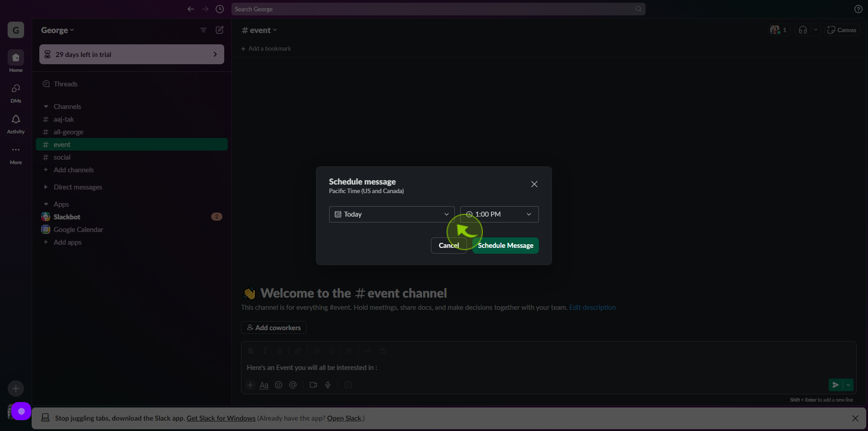Open the composer plus attachment menu

250,385
